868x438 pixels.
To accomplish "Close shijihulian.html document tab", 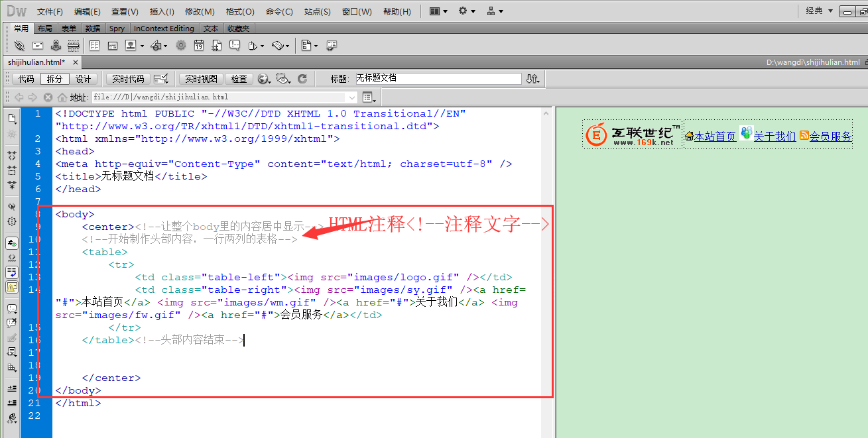I will 76,62.
